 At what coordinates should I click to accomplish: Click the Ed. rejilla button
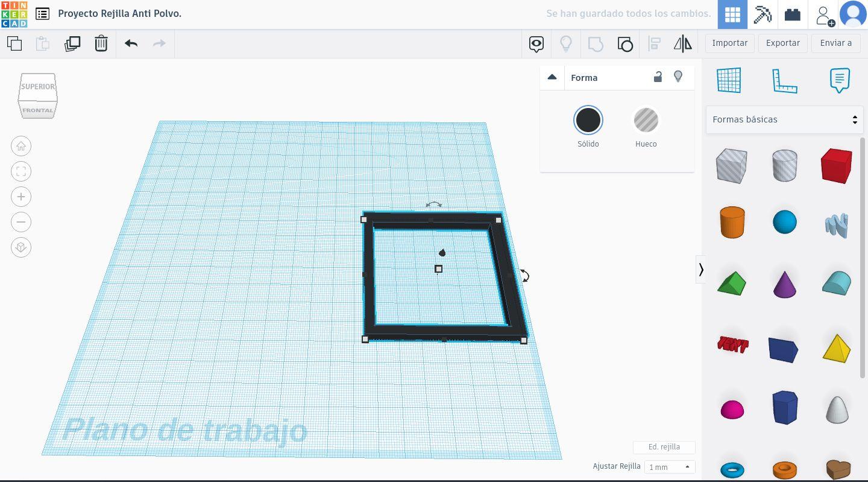tap(664, 447)
